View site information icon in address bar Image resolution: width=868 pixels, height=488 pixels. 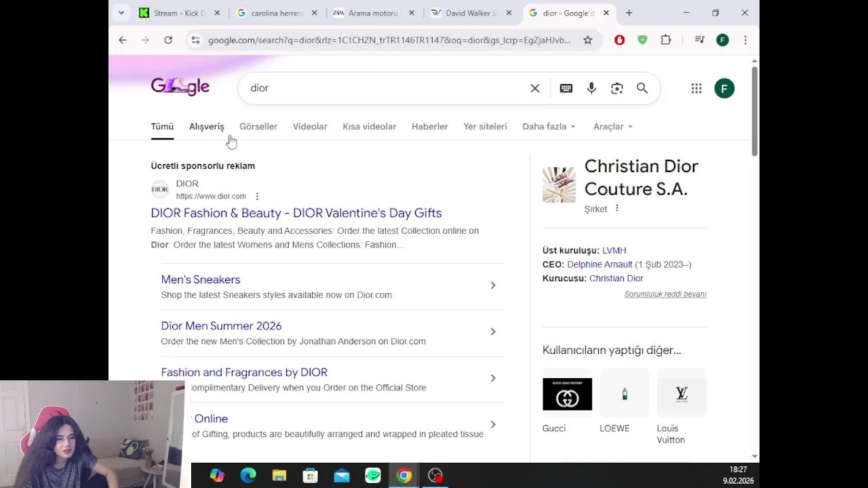click(195, 40)
